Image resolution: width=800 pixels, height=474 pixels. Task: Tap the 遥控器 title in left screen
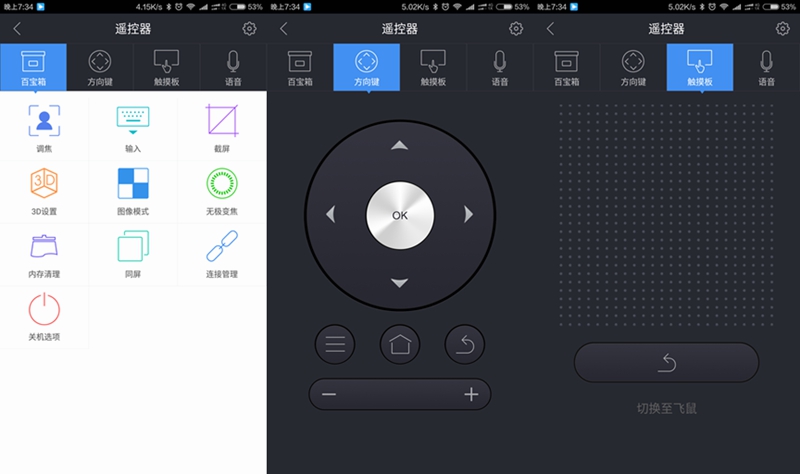tap(133, 29)
